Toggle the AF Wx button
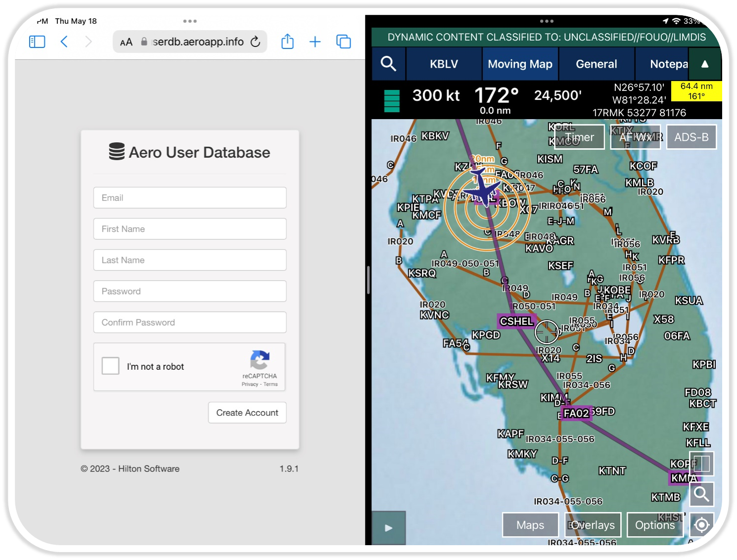This screenshot has height=560, width=737. [x=636, y=137]
